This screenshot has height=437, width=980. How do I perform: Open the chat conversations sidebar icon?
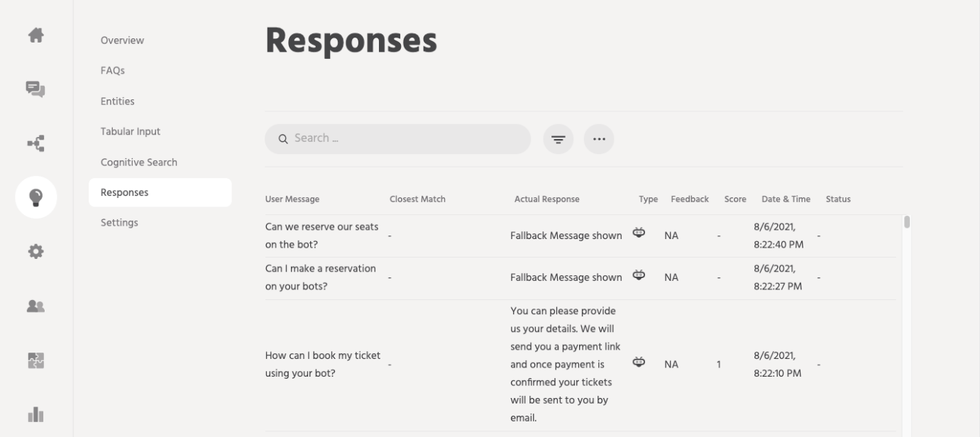click(x=35, y=89)
